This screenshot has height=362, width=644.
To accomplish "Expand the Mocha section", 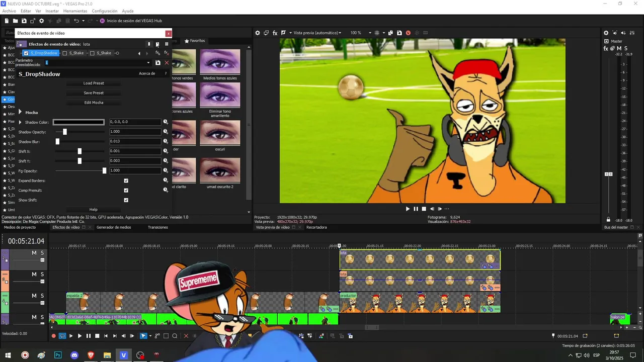I will point(21,112).
